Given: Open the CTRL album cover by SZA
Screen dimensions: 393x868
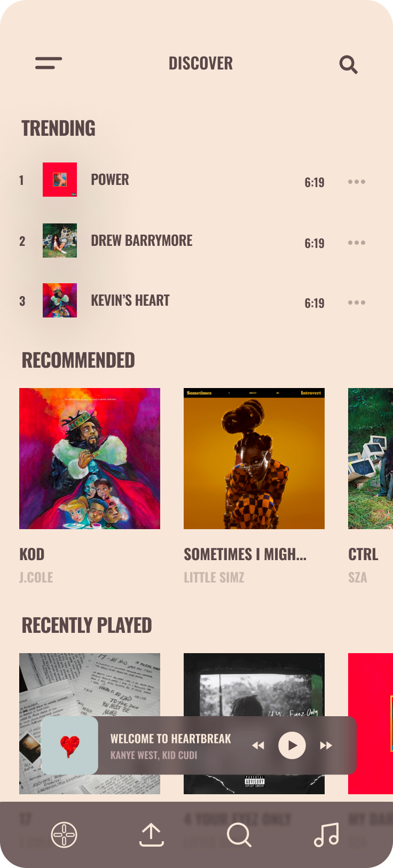Looking at the screenshot, I should pyautogui.click(x=371, y=459).
